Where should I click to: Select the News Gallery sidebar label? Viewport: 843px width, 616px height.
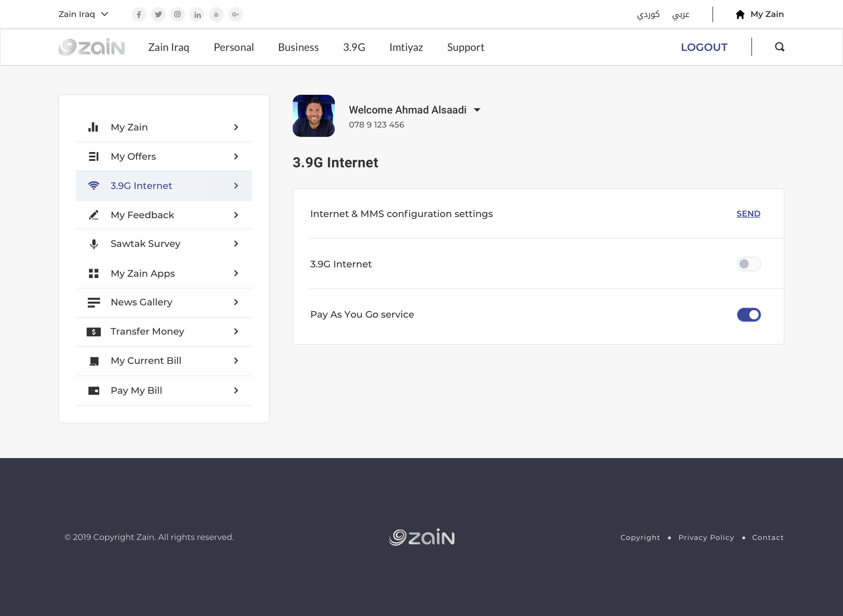[x=141, y=302]
